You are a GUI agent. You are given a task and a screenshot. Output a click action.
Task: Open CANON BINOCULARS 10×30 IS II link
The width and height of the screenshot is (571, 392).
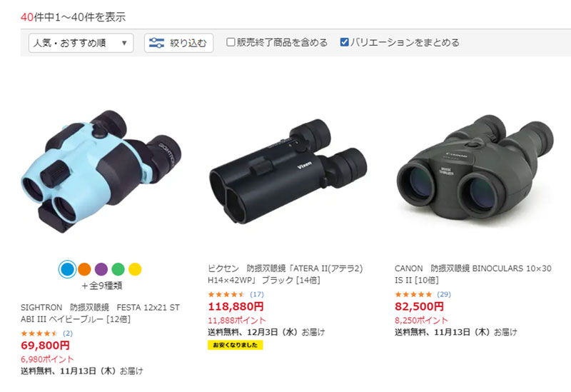[473, 274]
